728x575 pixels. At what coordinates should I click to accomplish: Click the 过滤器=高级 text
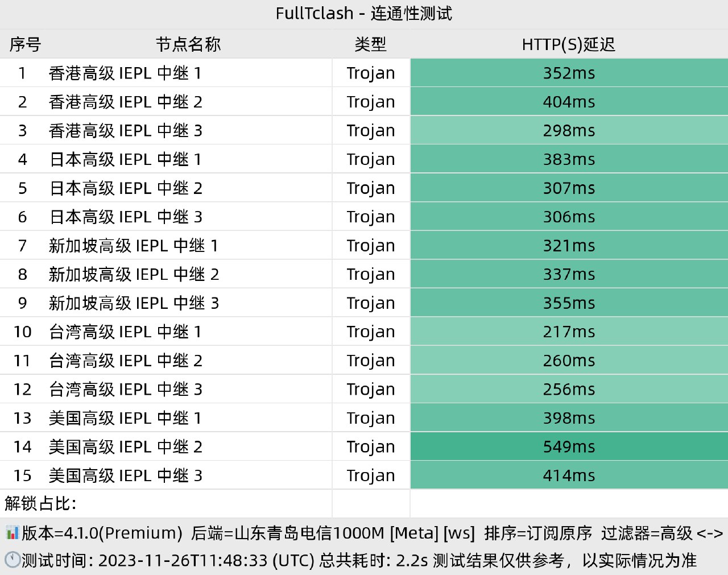[647, 533]
